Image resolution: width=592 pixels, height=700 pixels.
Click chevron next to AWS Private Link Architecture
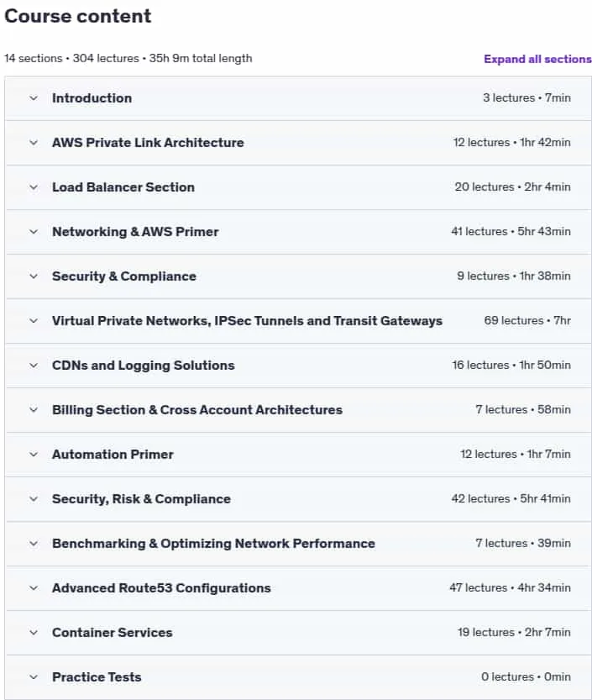[34, 143]
